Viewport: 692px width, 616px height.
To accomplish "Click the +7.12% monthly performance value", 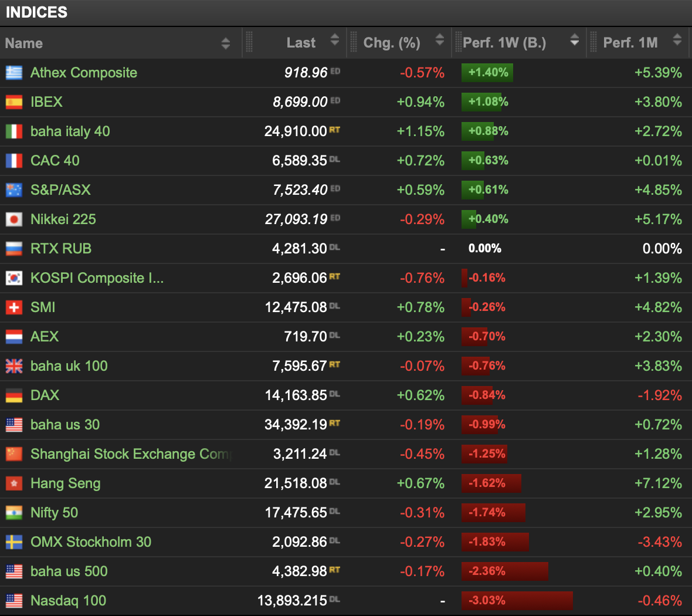I will click(658, 483).
